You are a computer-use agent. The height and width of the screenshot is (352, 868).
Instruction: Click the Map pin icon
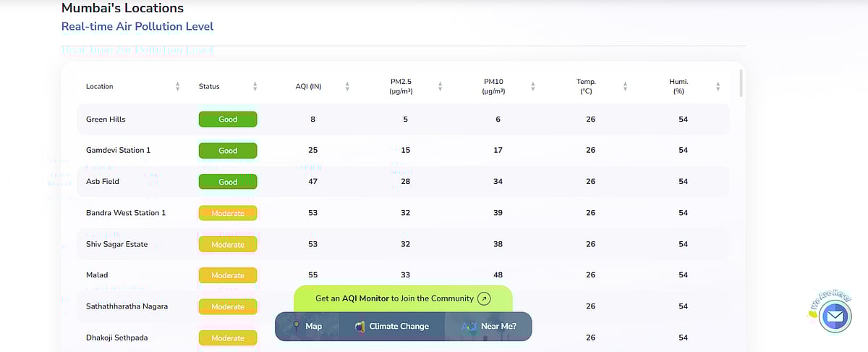295,327
